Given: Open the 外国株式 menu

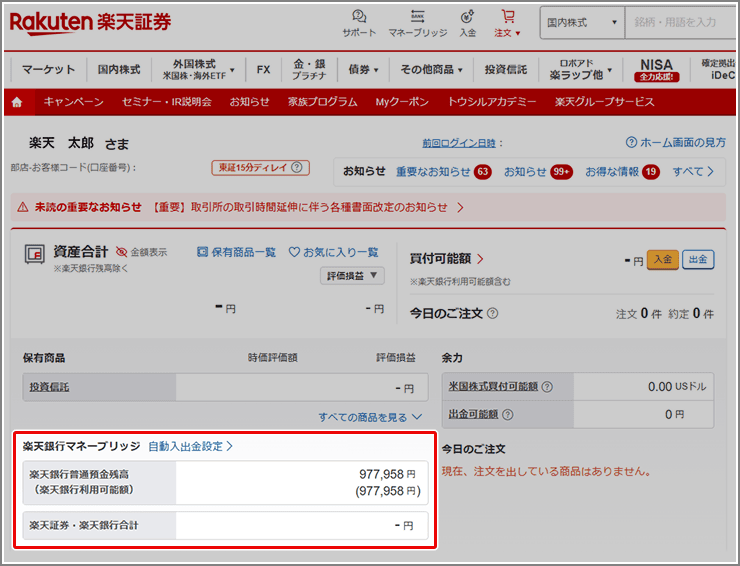Looking at the screenshot, I should [x=198, y=69].
